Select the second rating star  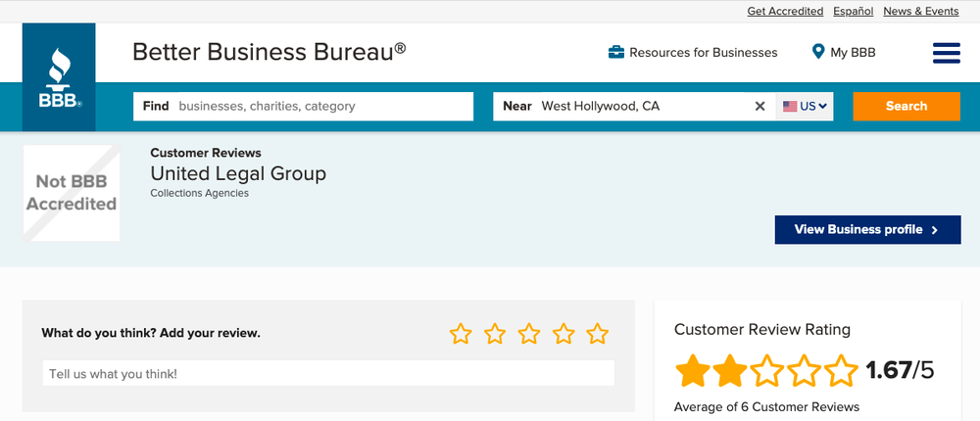495,334
